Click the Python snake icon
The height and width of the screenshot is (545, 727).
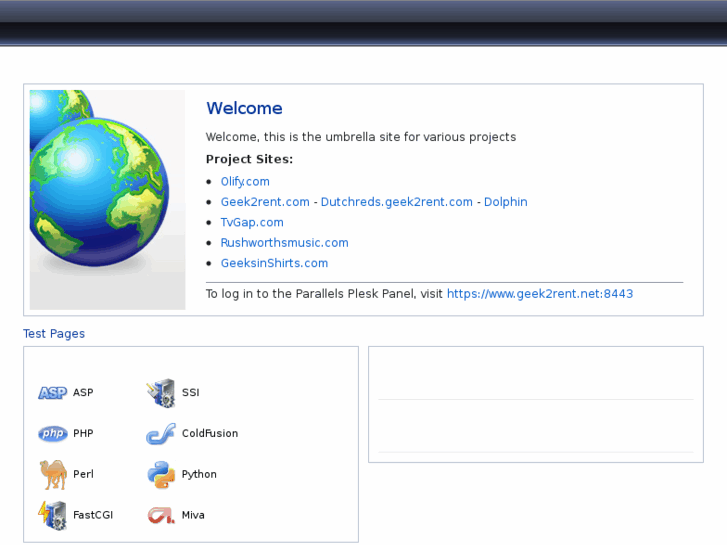pos(160,474)
